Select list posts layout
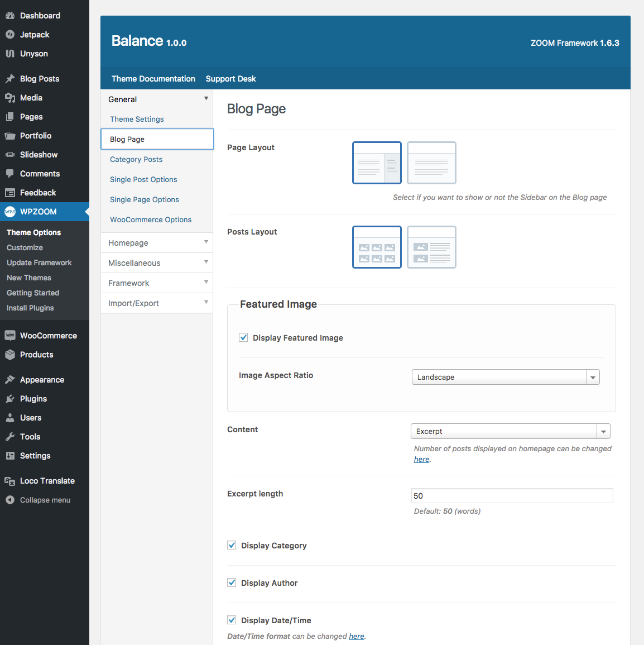 pos(431,247)
